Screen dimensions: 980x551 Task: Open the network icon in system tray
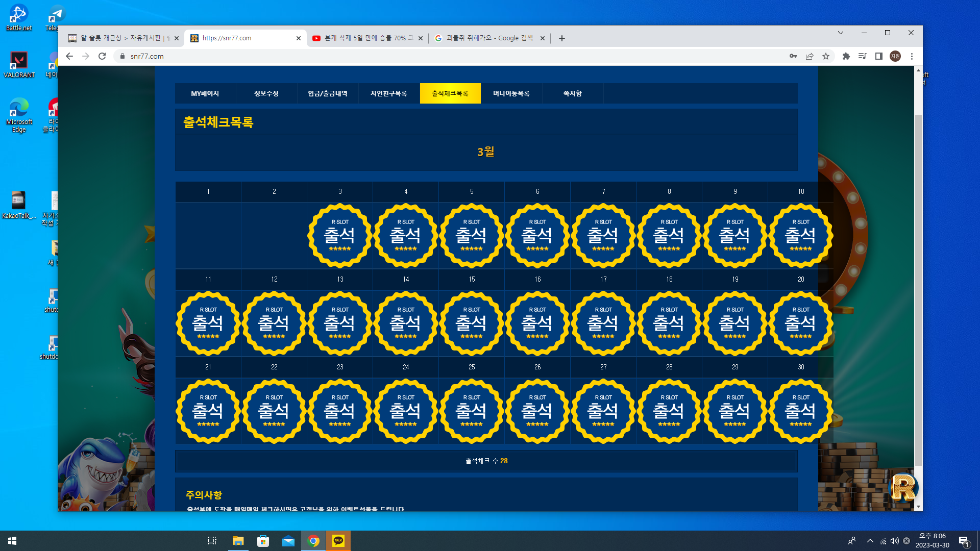pyautogui.click(x=884, y=541)
